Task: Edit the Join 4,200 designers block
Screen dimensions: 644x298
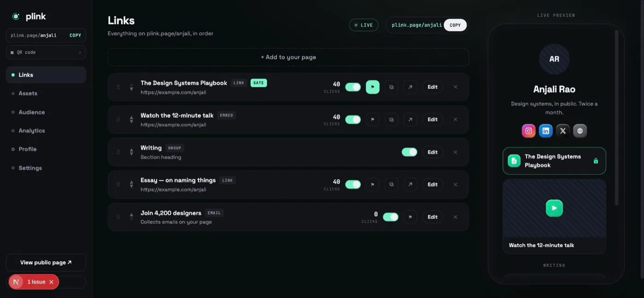Action: [432, 217]
